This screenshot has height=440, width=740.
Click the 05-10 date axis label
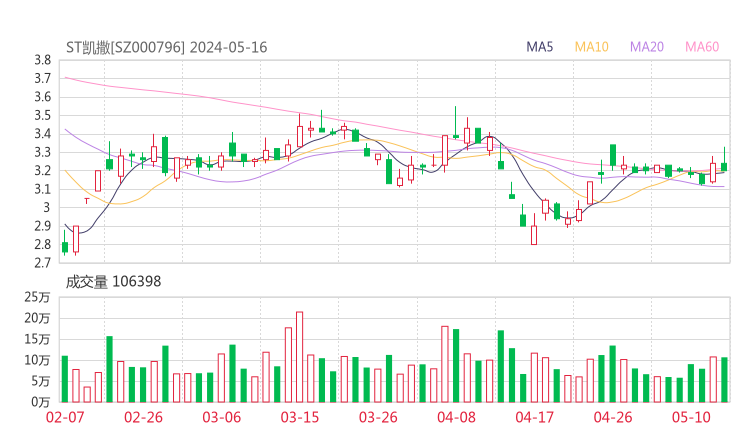[691, 417]
